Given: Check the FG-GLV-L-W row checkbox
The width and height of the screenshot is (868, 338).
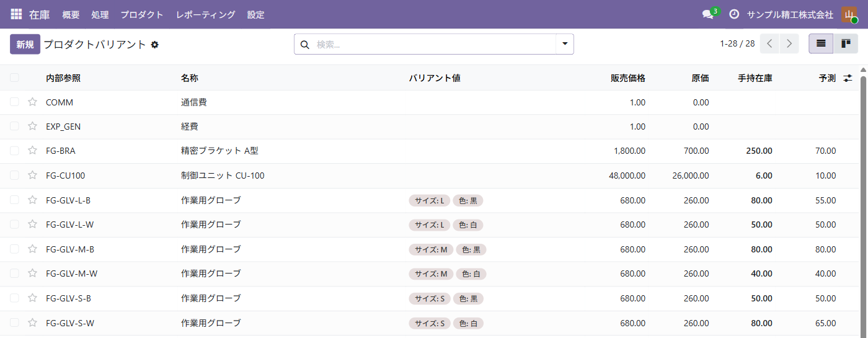Looking at the screenshot, I should click(14, 225).
